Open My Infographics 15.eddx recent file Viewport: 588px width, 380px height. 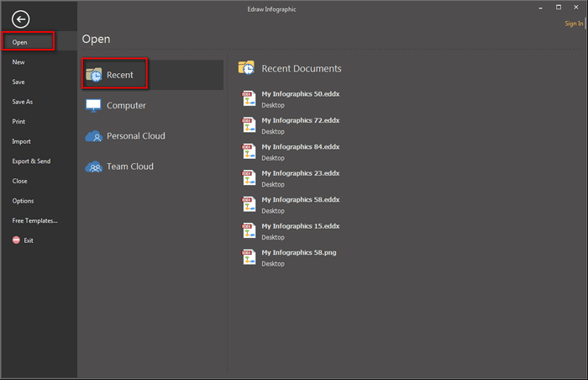(x=300, y=225)
